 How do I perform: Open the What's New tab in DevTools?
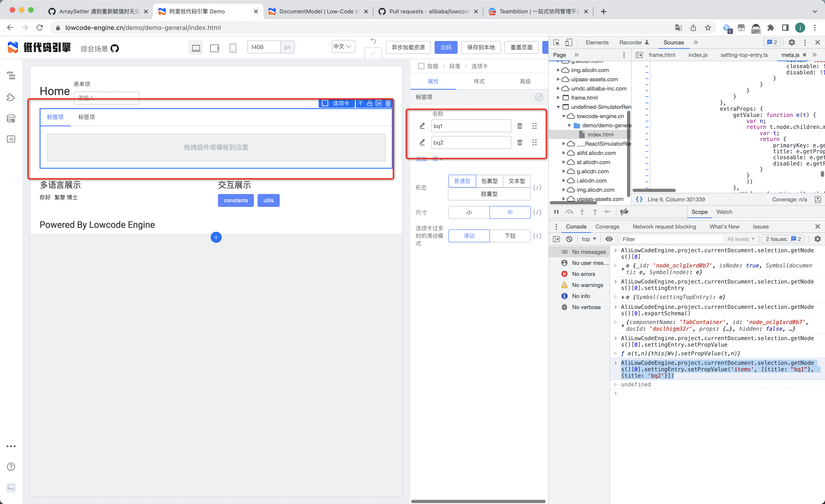724,226
